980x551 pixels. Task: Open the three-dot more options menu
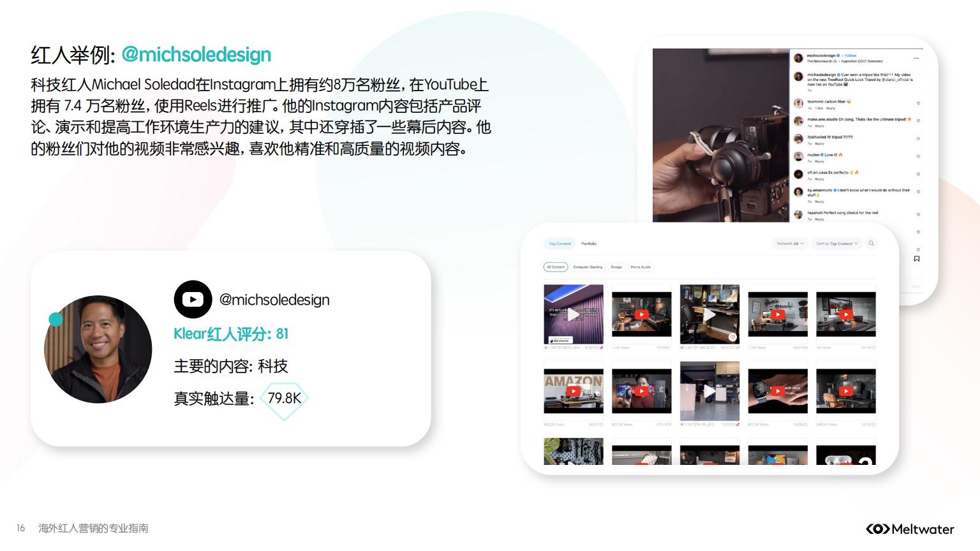[x=916, y=58]
